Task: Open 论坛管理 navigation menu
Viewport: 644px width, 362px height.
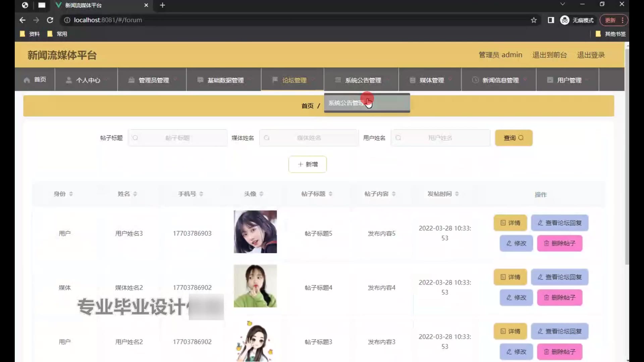Action: [x=293, y=80]
